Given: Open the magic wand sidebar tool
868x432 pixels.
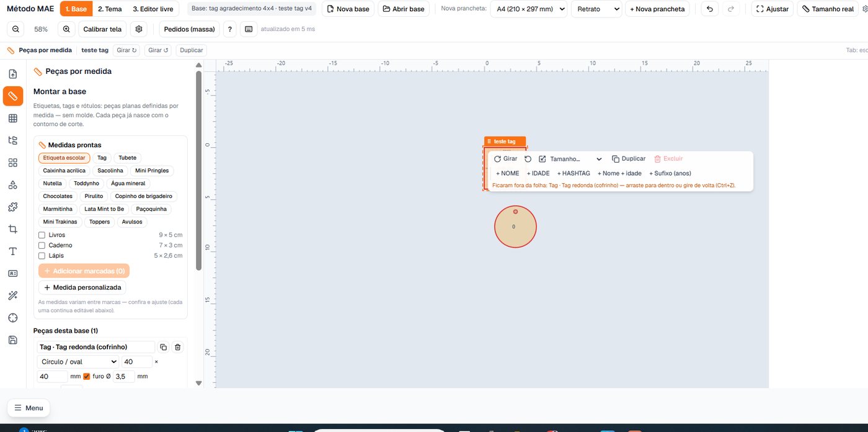Looking at the screenshot, I should click(x=13, y=295).
